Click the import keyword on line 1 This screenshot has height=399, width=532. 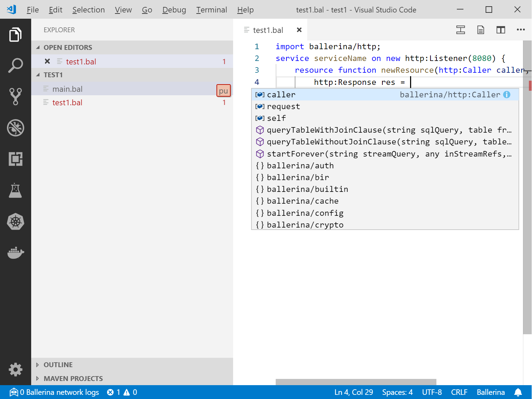click(x=290, y=46)
